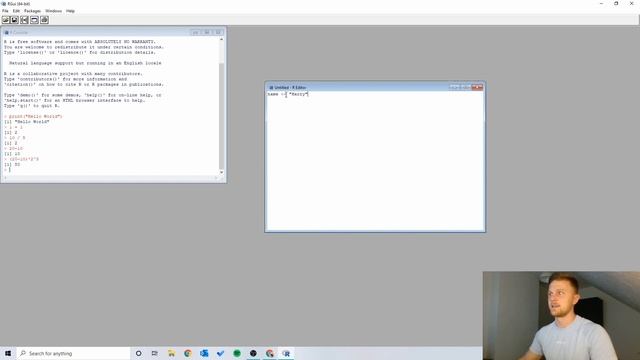The image size is (640, 360).
Task: Click the "Search for anything" taskbar box
Action: point(73,353)
